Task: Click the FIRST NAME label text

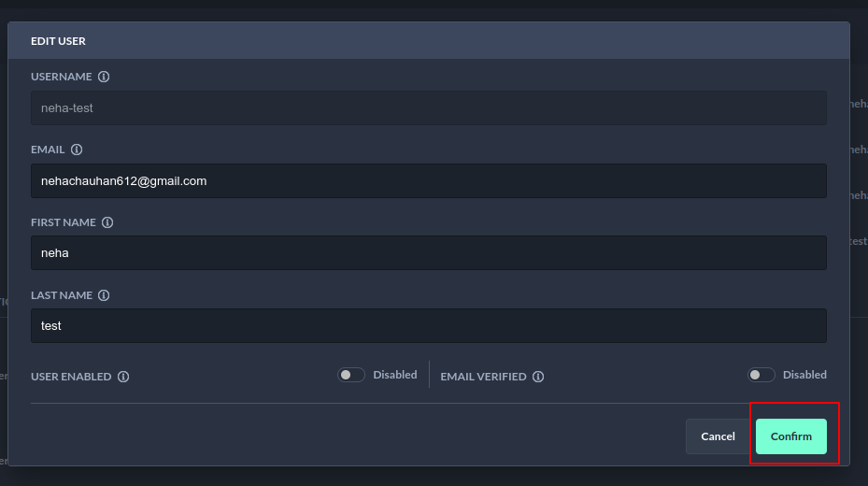Action: [x=64, y=222]
